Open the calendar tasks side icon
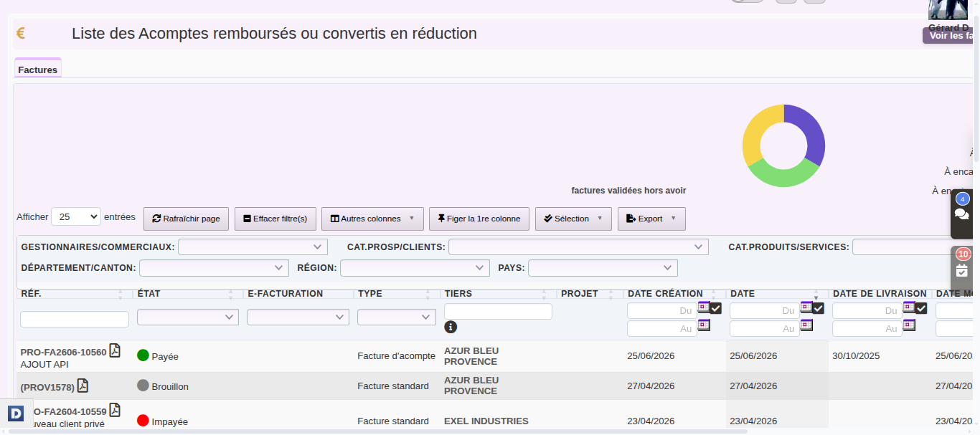Viewport: 980px width, 435px height. coord(962,270)
